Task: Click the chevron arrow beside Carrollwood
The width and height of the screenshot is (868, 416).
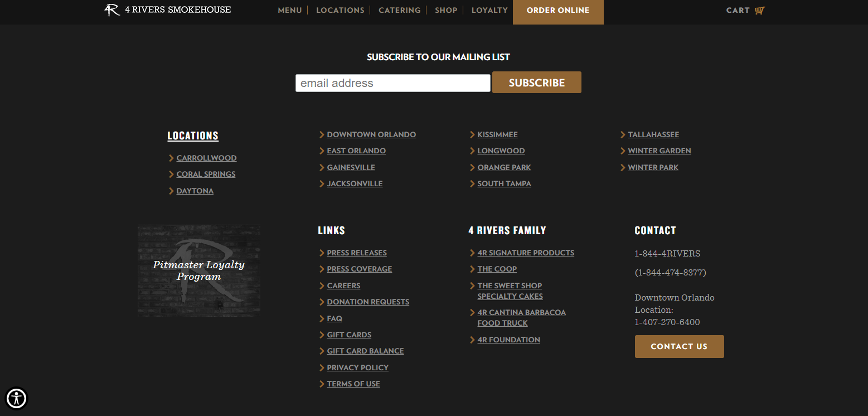Action: [172, 158]
